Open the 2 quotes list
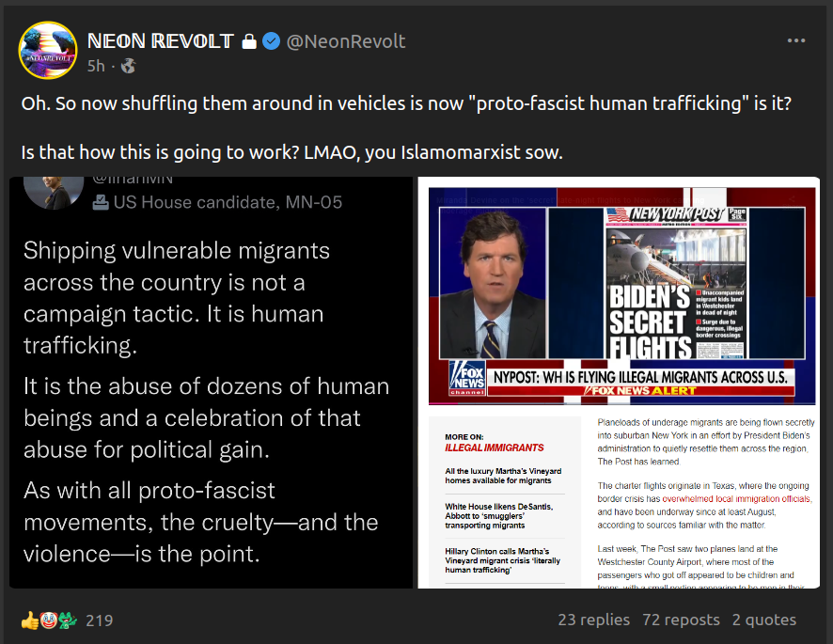 [x=763, y=620]
